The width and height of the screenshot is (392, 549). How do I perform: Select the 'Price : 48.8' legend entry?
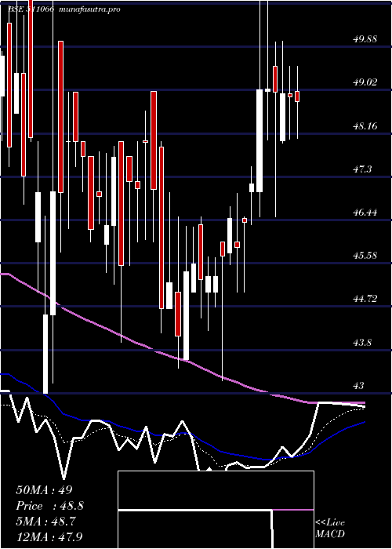[x=49, y=506]
